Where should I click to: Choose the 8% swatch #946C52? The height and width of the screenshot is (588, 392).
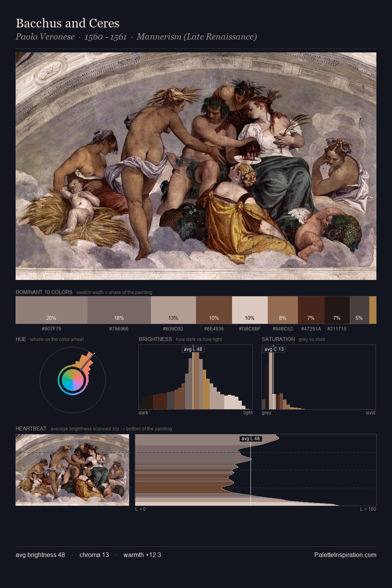click(x=283, y=310)
